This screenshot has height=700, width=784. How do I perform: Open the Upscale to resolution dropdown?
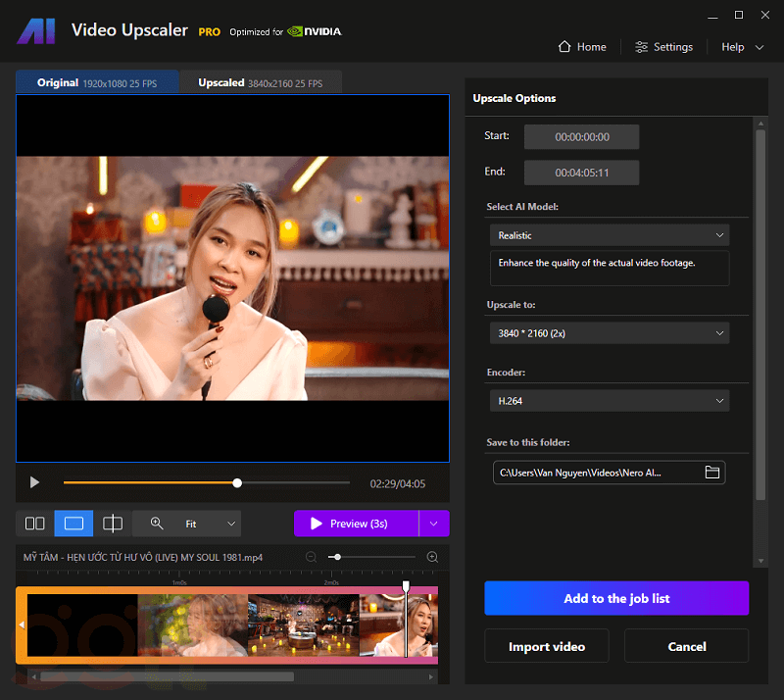609,333
